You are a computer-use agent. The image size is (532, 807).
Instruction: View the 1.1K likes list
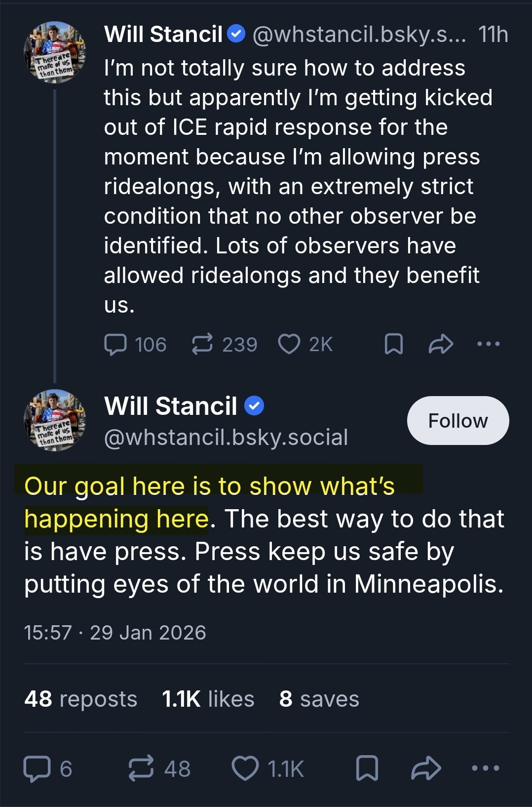[208, 699]
